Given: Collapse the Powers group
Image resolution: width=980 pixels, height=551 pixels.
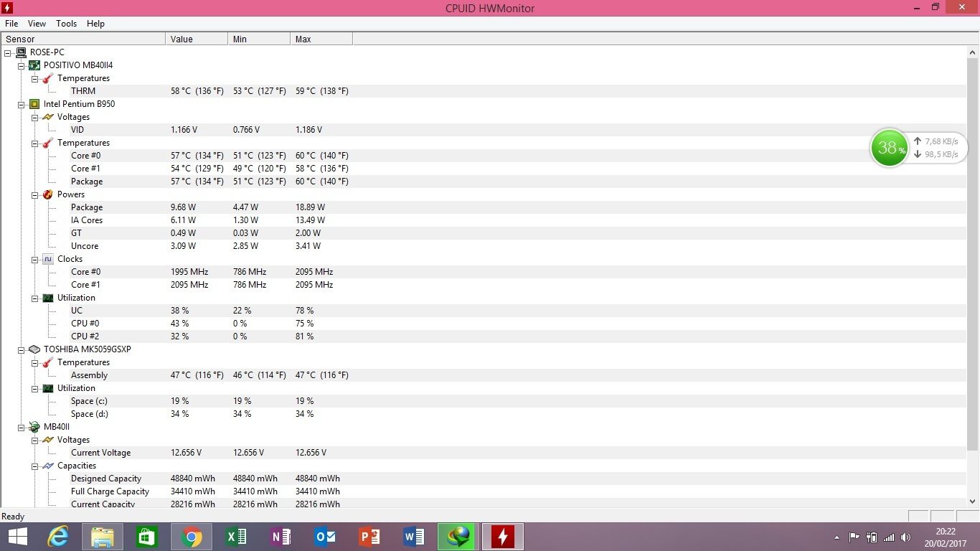Looking at the screenshot, I should click(34, 194).
